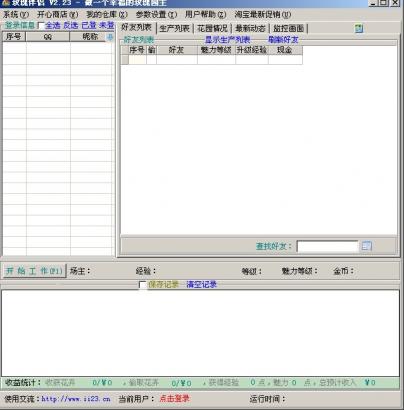Screen dimensions: 404x410
Task: Click the 反选 link
Action: click(x=71, y=25)
